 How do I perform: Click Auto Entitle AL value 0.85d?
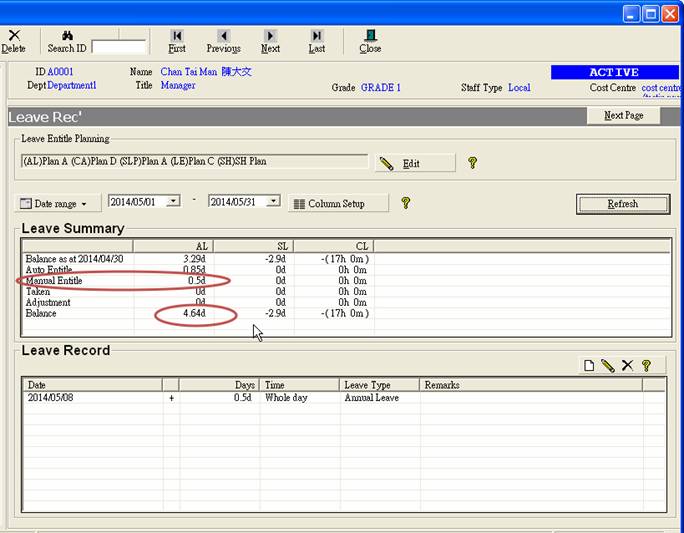[194, 270]
